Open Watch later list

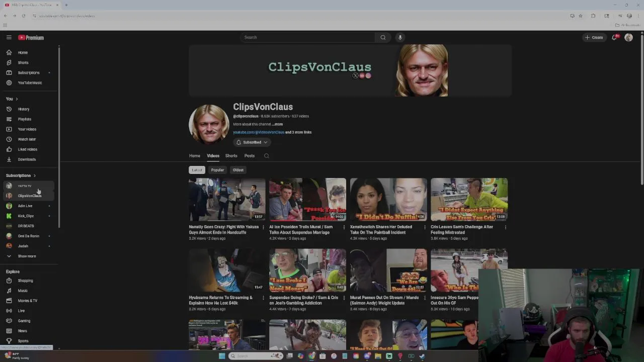point(29,139)
